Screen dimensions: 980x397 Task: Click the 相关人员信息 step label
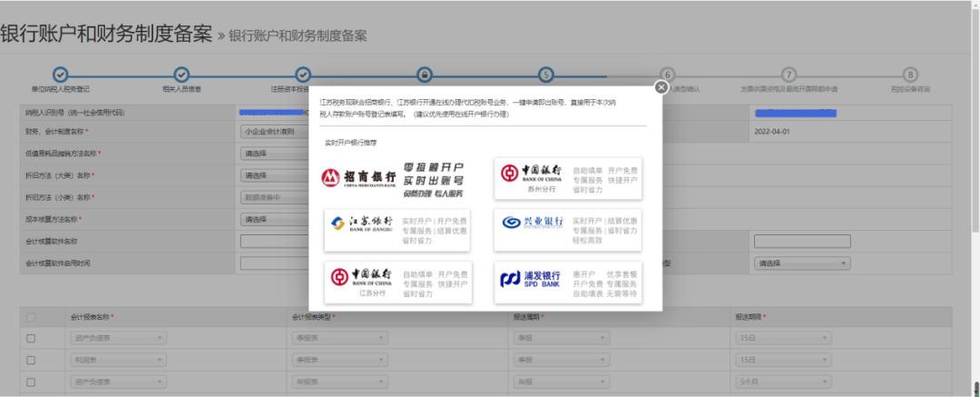click(181, 90)
